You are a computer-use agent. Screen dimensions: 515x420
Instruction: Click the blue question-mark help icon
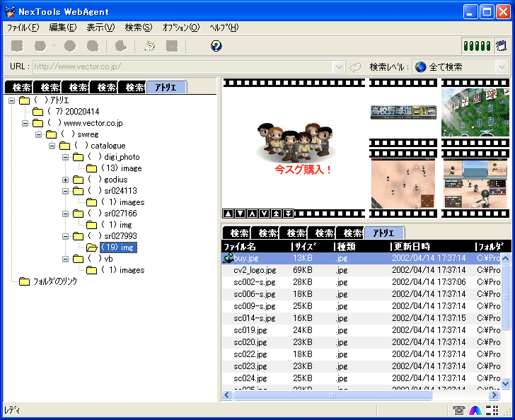coord(216,46)
